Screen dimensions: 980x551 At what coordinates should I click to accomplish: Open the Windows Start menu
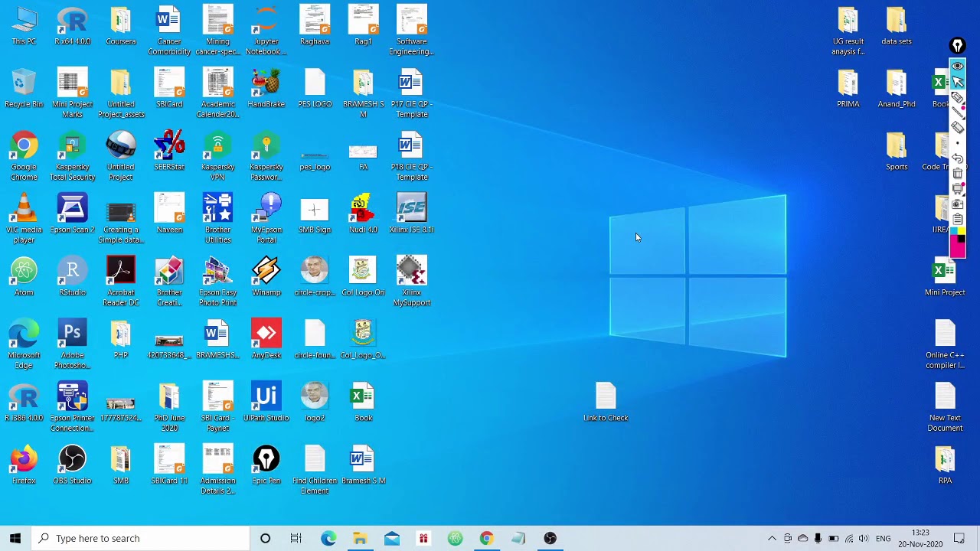pos(15,538)
